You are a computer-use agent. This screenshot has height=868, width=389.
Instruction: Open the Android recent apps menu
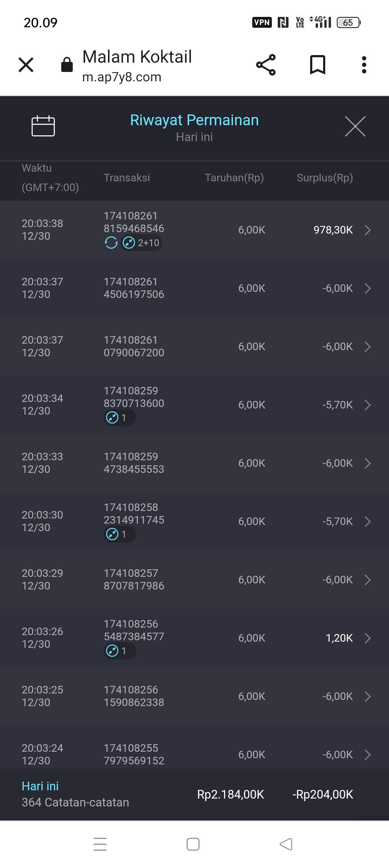point(100,844)
